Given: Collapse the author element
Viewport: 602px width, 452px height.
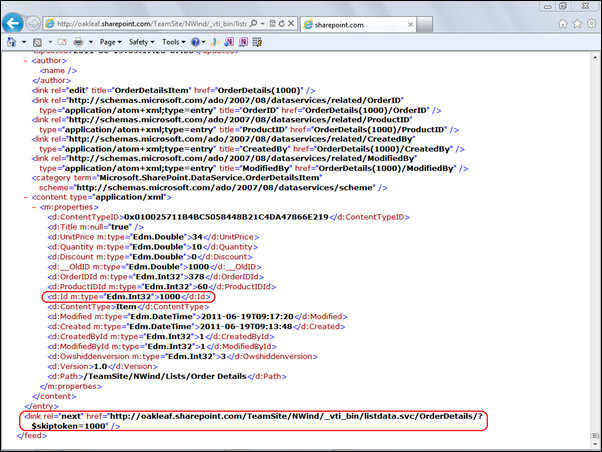Looking at the screenshot, I should (x=26, y=61).
